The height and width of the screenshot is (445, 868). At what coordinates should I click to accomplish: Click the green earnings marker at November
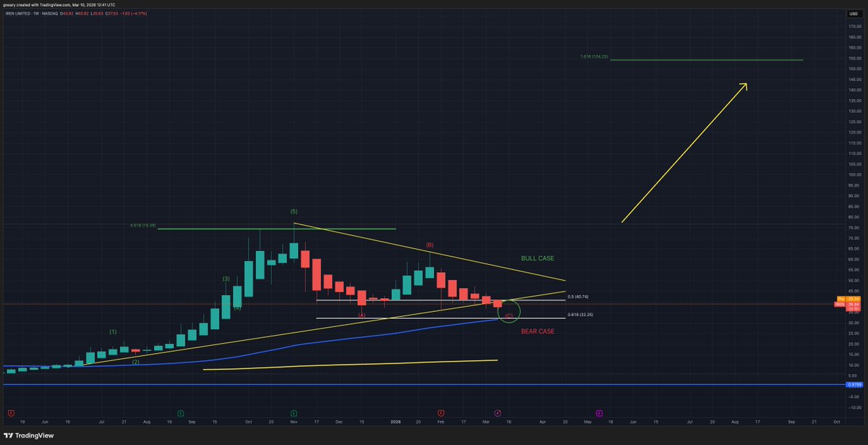point(294,412)
